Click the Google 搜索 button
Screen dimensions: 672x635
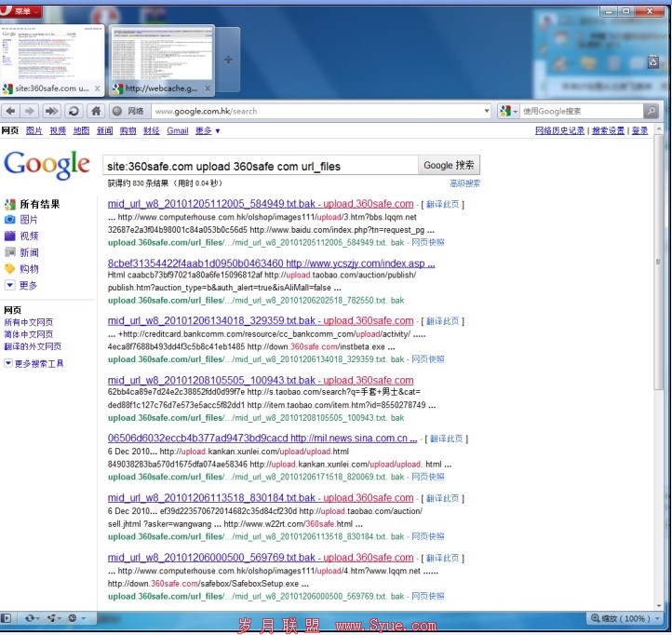(449, 165)
